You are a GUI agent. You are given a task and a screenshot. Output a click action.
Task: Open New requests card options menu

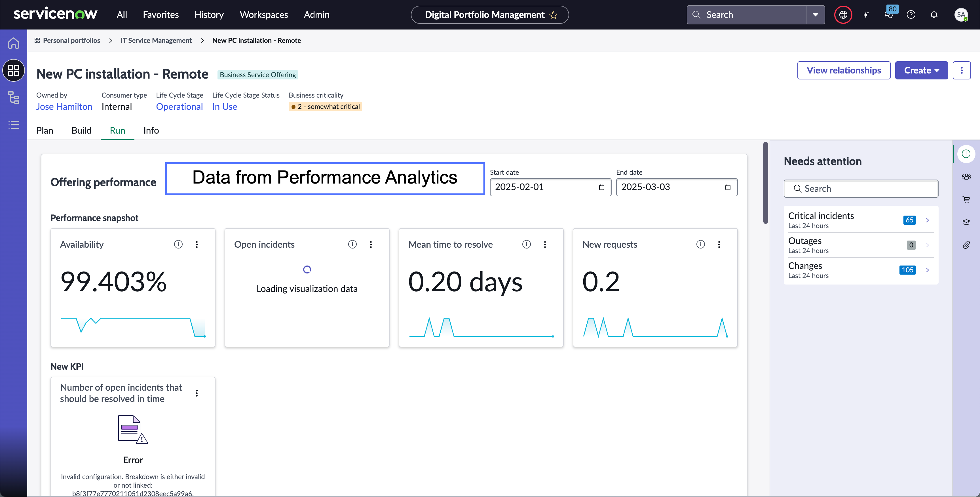719,244
